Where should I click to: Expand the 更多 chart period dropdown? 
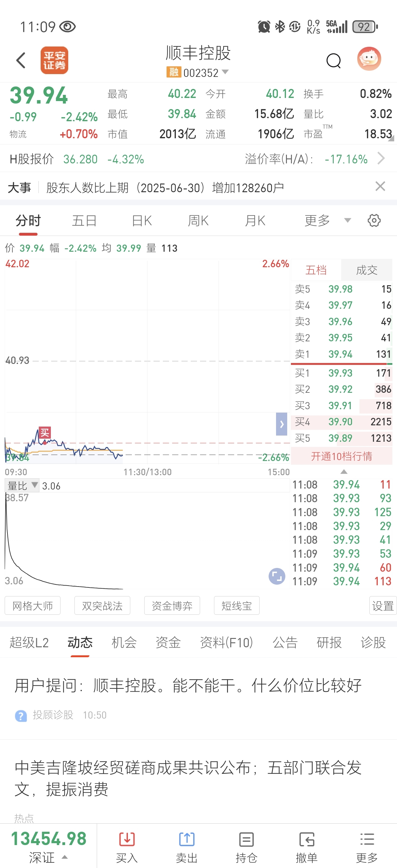point(327,221)
